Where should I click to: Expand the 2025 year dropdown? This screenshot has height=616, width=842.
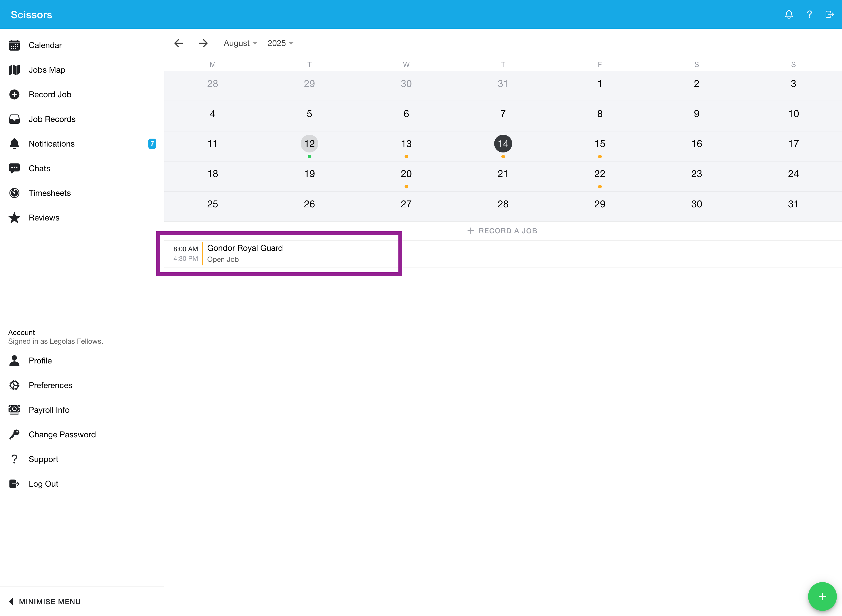(x=280, y=43)
